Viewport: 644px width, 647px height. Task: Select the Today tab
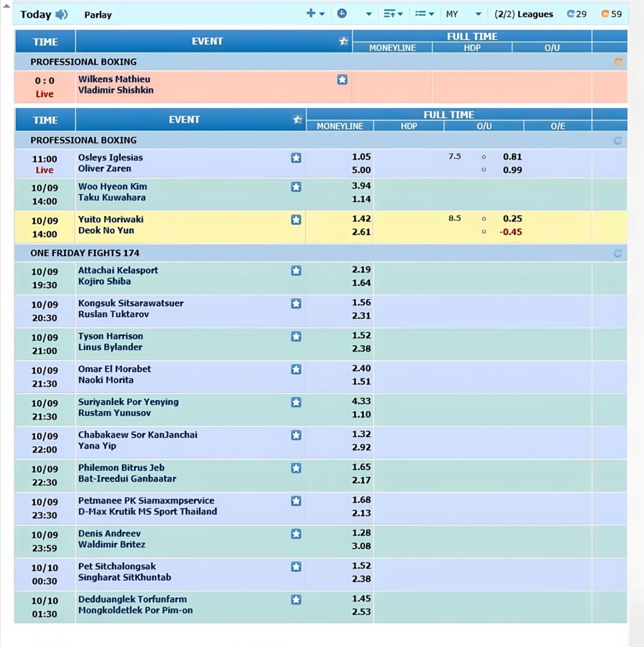pos(35,15)
